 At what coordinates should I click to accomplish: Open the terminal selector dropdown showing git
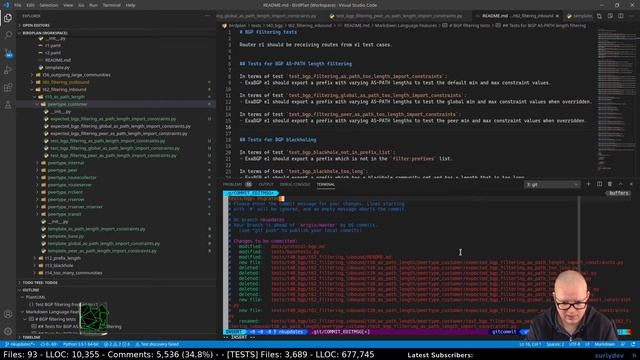pyautogui.click(x=552, y=184)
